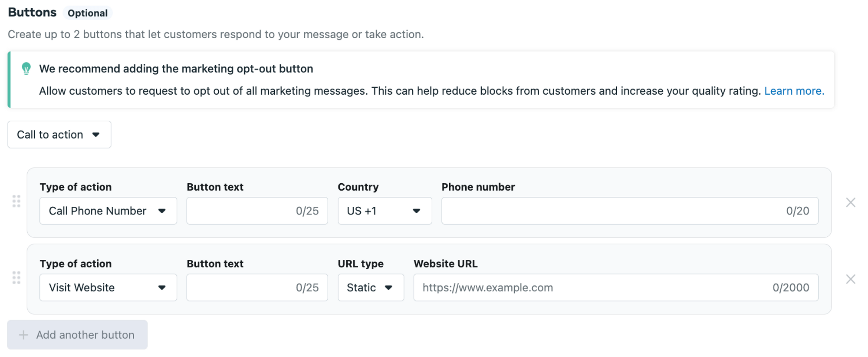Click the plus icon on Add another button
Screen dimensions: 868x357
(23, 335)
